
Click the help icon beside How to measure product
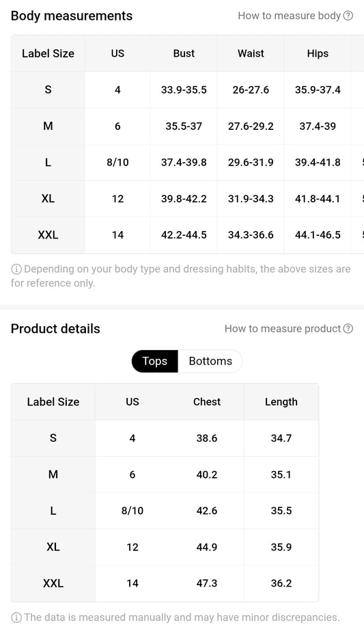click(x=348, y=329)
